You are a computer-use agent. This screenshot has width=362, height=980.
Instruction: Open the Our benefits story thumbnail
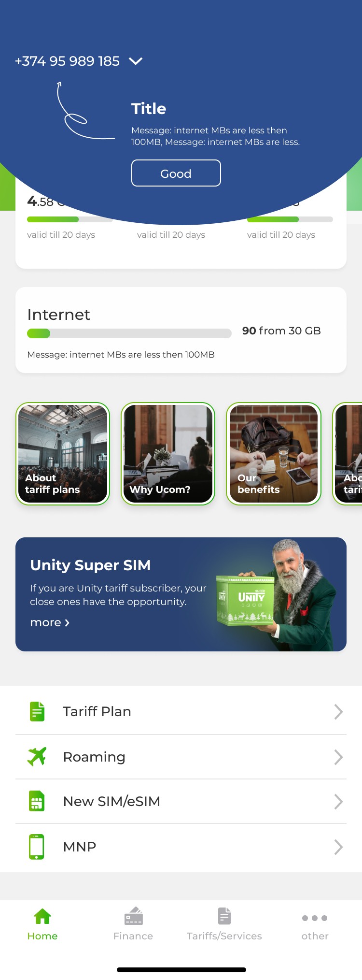(274, 454)
